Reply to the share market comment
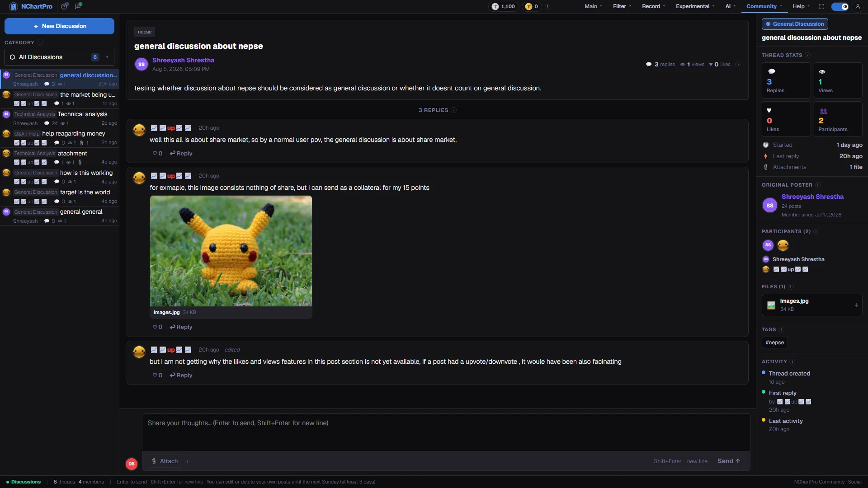This screenshot has height=488, width=868. tap(181, 154)
